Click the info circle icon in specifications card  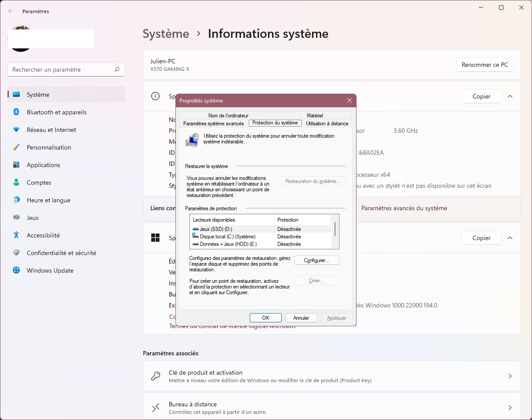click(x=155, y=96)
